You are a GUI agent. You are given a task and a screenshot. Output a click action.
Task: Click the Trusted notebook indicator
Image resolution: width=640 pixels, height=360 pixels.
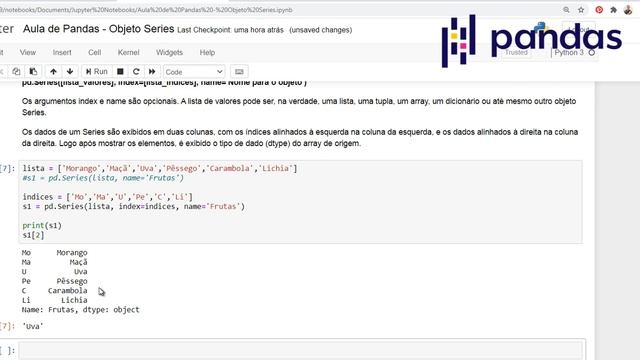click(x=516, y=52)
